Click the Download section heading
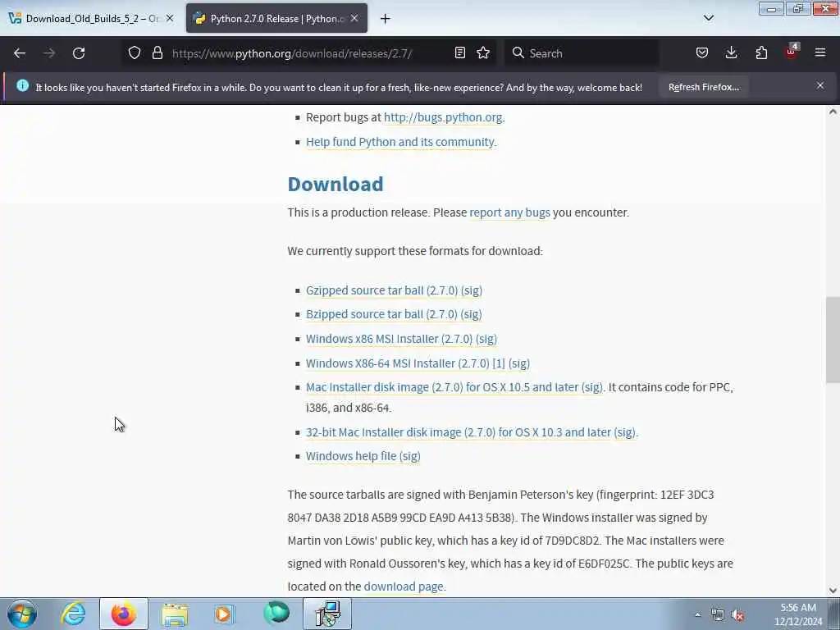The width and height of the screenshot is (840, 630). coord(336,185)
